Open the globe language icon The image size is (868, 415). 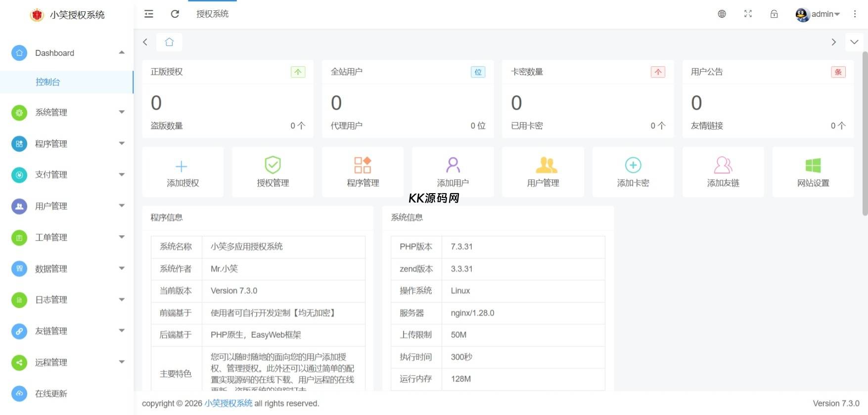click(x=722, y=14)
